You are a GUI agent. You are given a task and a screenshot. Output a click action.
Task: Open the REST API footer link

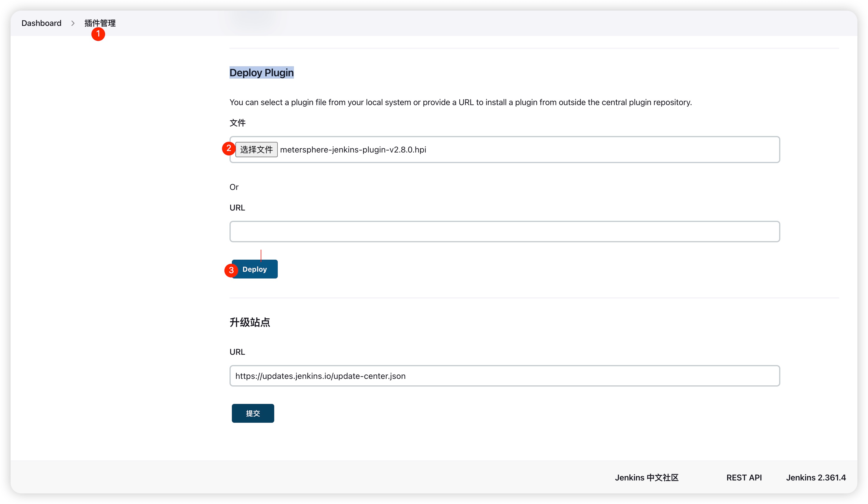coord(744,478)
